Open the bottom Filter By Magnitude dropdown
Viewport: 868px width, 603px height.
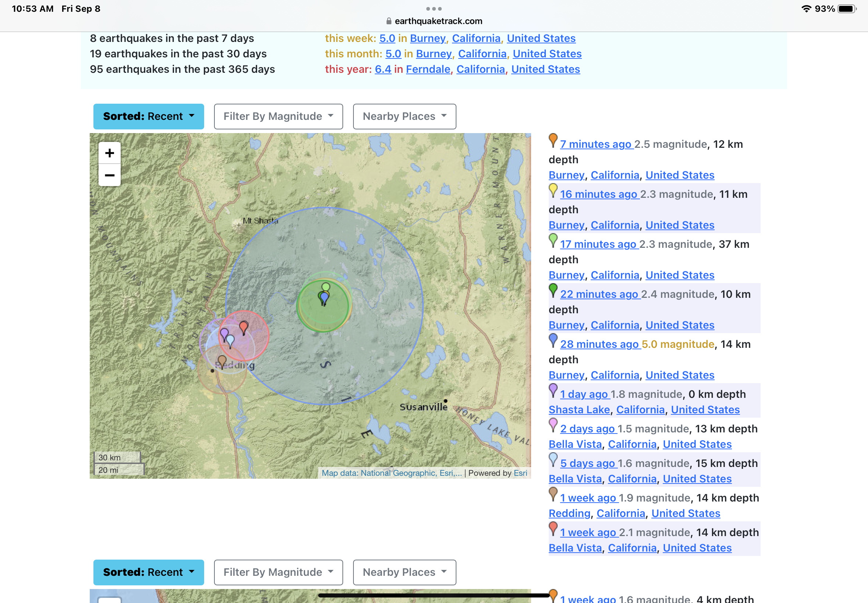tap(278, 572)
